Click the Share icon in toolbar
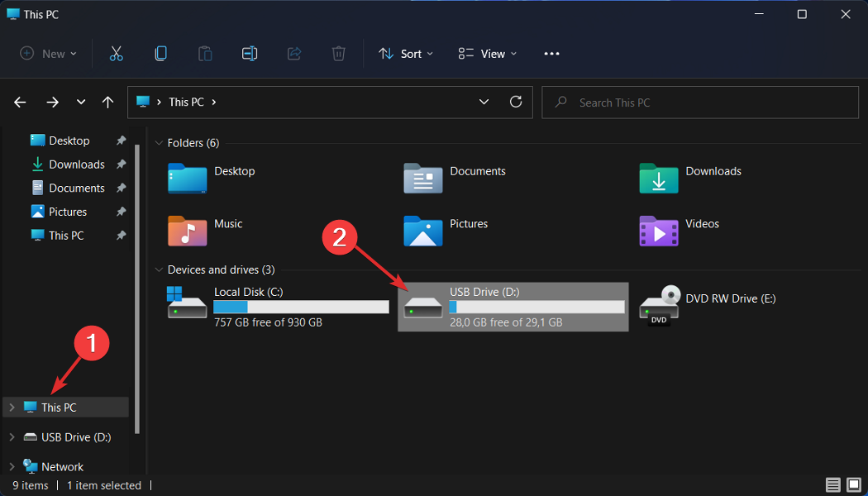 [294, 54]
